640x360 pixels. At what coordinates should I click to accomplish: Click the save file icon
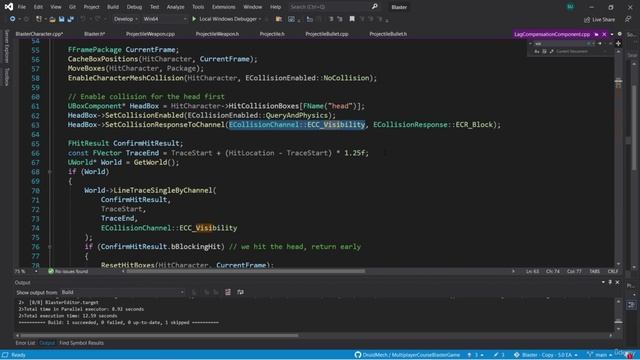61,19
